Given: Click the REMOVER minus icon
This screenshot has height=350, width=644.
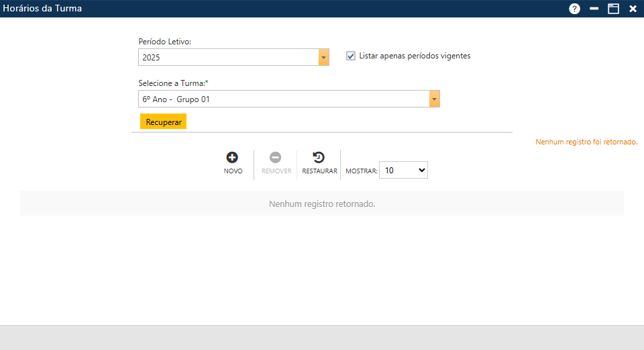Looking at the screenshot, I should click(x=276, y=158).
